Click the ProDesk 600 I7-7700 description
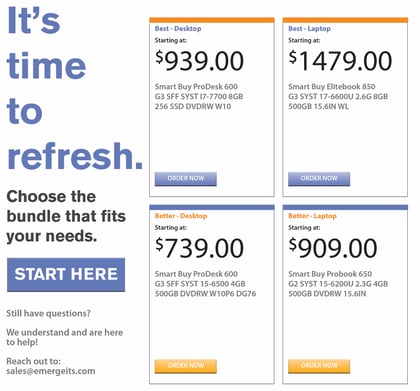The width and height of the screenshot is (420, 391). point(199,97)
